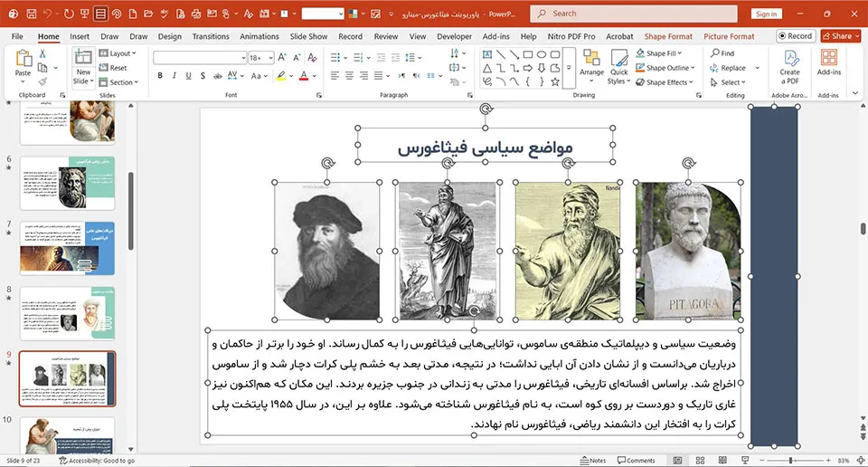This screenshot has height=467, width=868.
Task: Open the Shape Format tab
Action: point(668,36)
